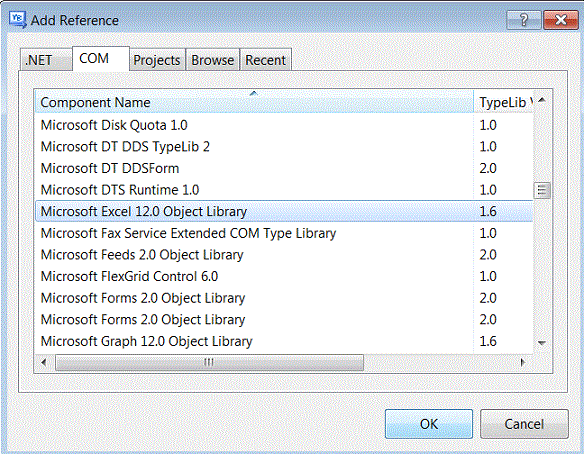Open the Projects tab
This screenshot has width=584, height=454.
tap(157, 60)
